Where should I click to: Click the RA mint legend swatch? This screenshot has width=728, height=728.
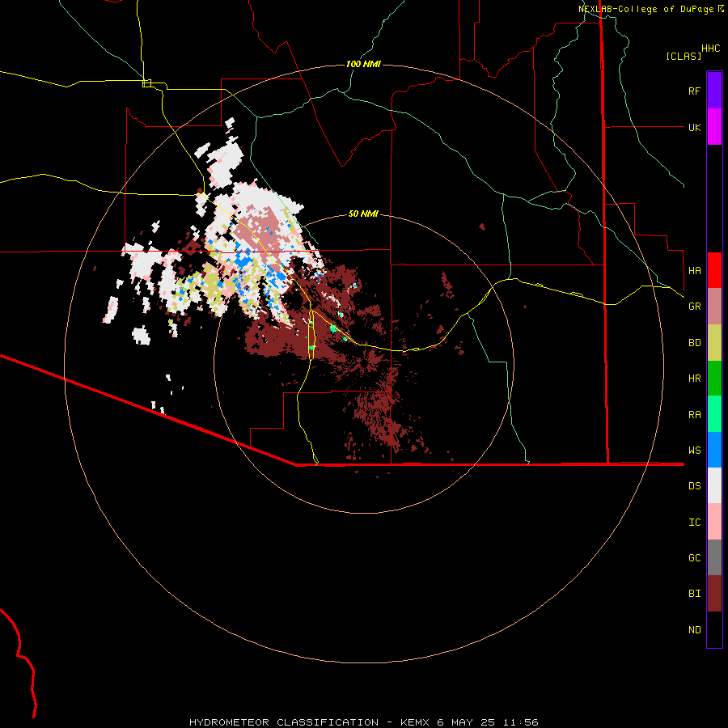click(714, 413)
